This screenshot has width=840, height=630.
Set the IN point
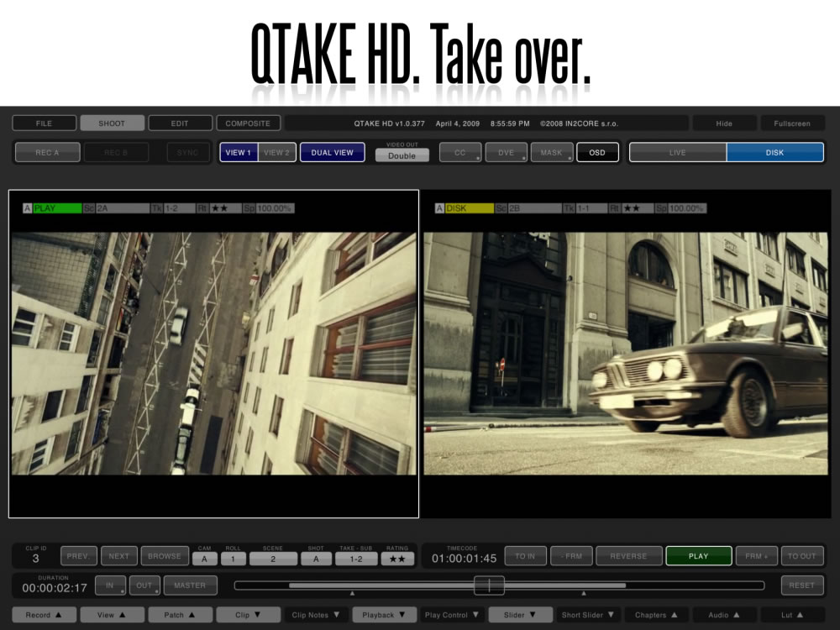(110, 585)
